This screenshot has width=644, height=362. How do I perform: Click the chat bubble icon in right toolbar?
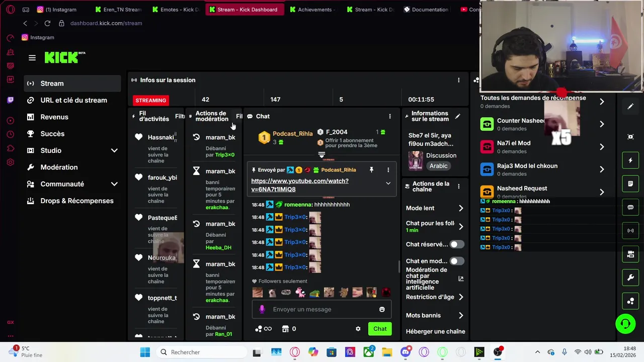630,207
